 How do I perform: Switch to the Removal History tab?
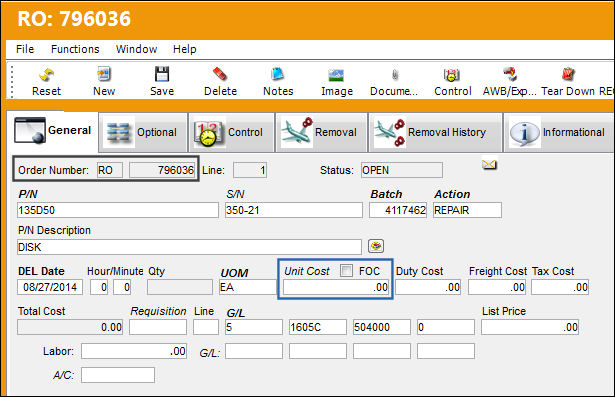435,132
